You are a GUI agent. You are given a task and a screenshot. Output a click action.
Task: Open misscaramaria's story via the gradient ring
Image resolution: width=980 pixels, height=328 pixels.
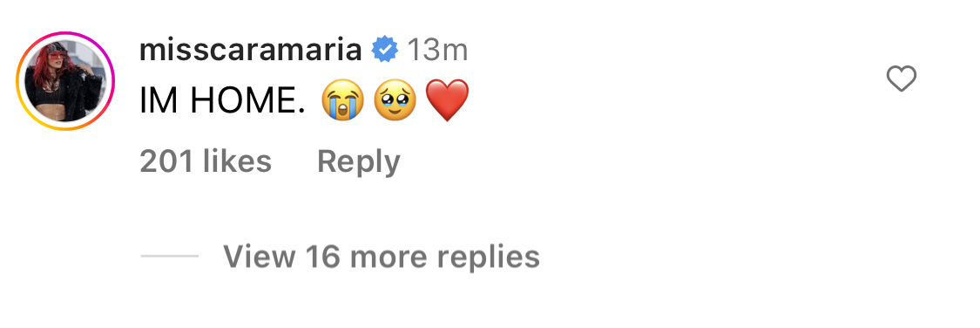point(65,81)
